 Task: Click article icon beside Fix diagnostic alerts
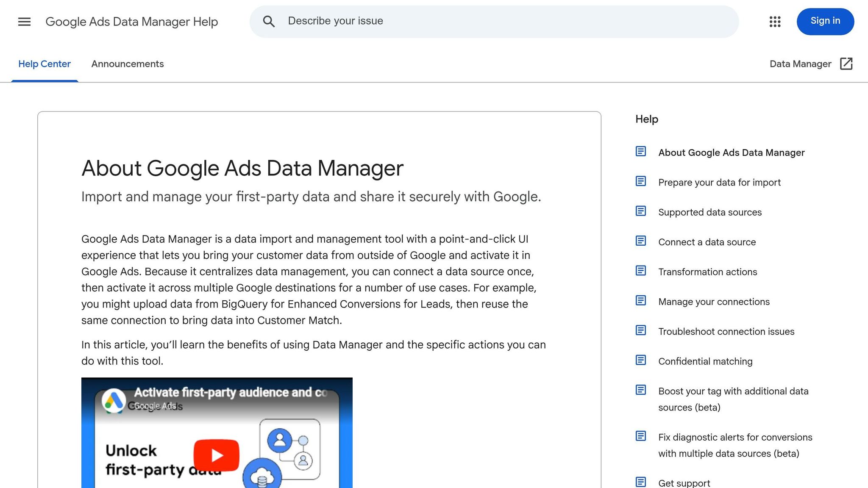(641, 436)
